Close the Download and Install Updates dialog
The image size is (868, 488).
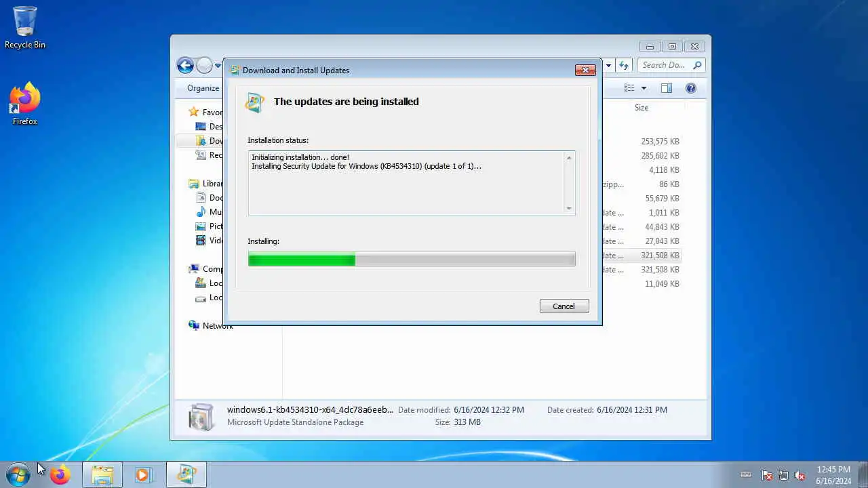(x=585, y=70)
